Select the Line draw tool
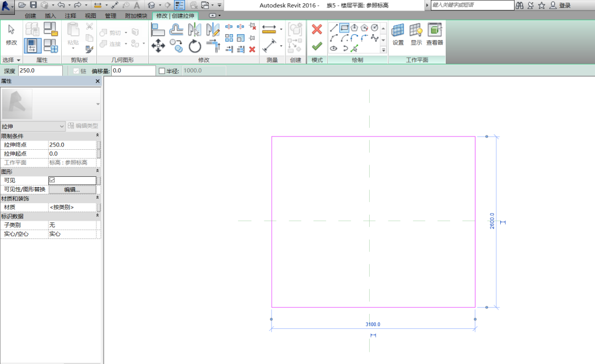Image resolution: width=595 pixels, height=364 pixels. click(334, 28)
